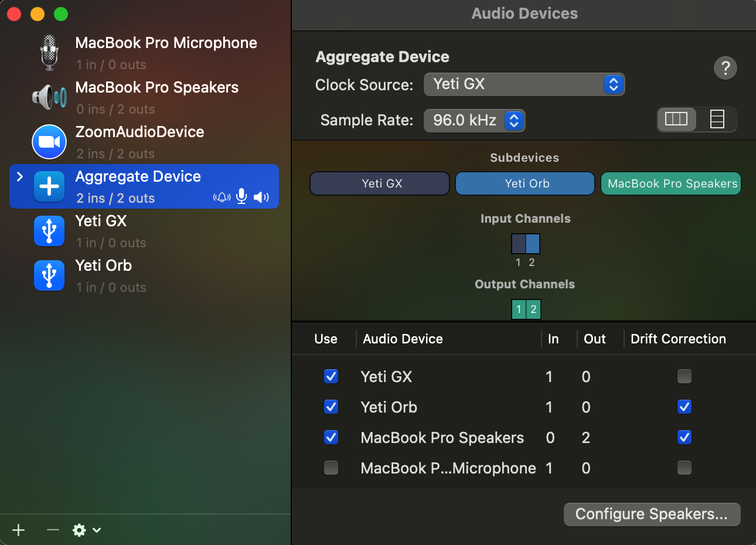Click input channel 1 box

point(519,244)
